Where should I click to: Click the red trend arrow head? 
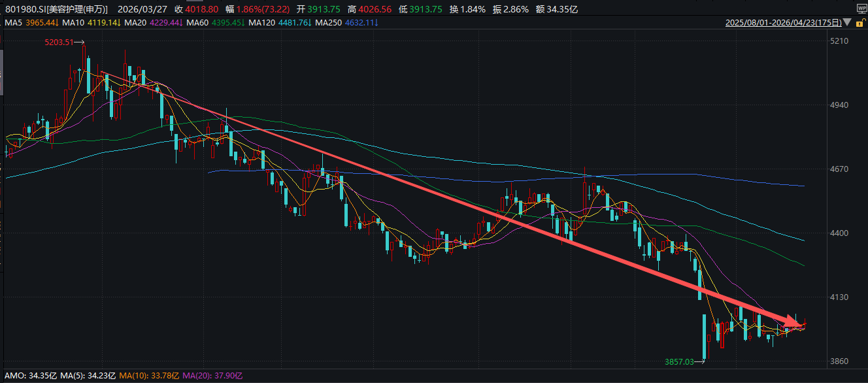pos(796,322)
